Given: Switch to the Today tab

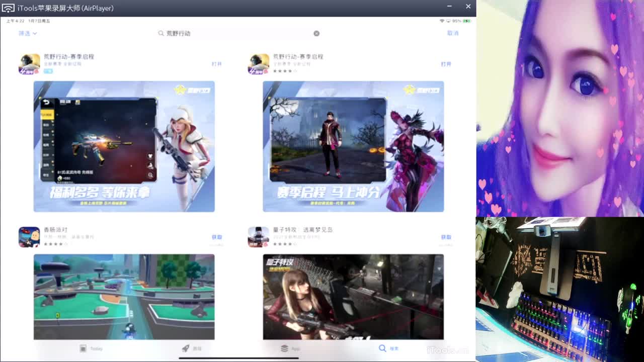Looking at the screenshot, I should [x=91, y=348].
